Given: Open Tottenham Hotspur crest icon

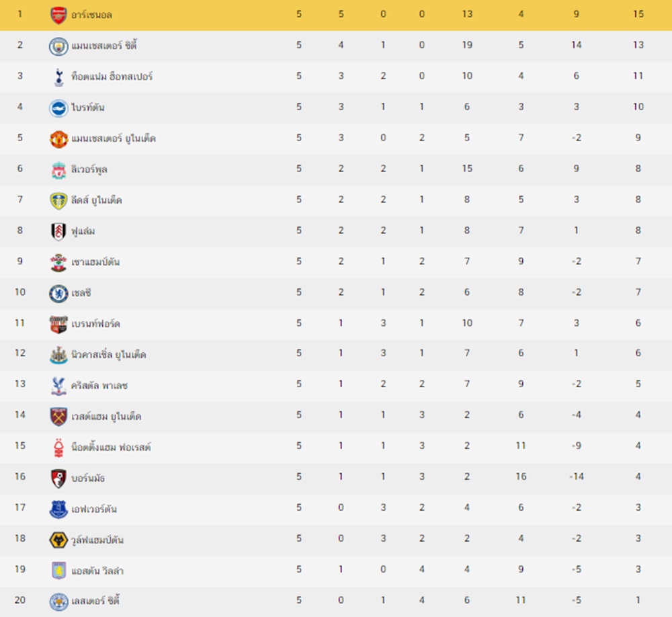Looking at the screenshot, I should (x=58, y=77).
